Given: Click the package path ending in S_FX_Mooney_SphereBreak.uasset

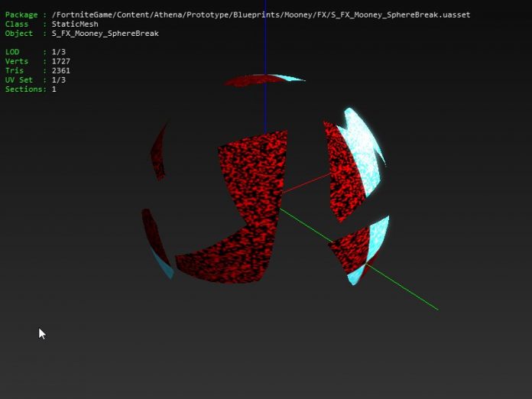Looking at the screenshot, I should point(261,15).
